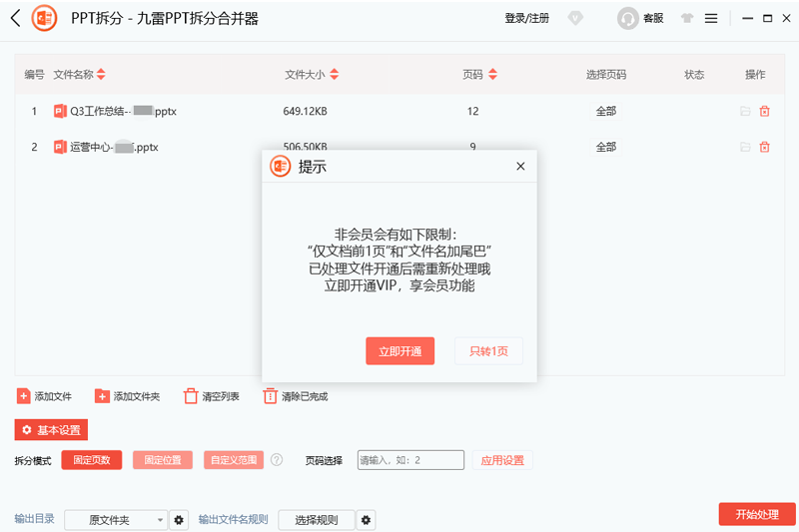Sort by 文件大小 using its sort arrows
The image size is (799, 532).
335,74
